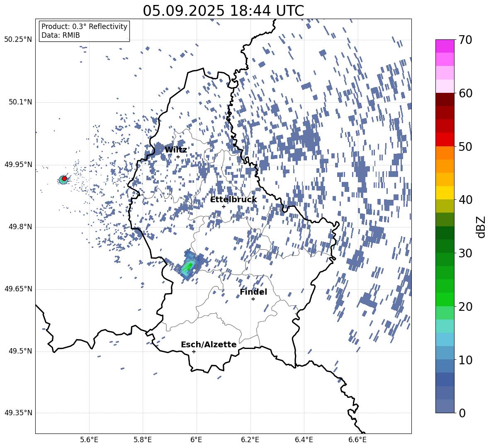491x448 pixels.
Task: Click the Wiltz location cross marker
Action: 178,157
